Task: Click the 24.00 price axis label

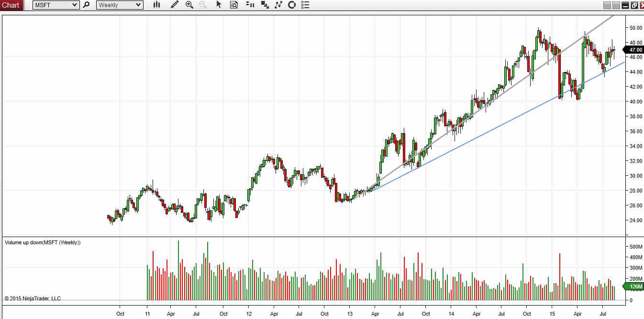Action: click(x=635, y=220)
